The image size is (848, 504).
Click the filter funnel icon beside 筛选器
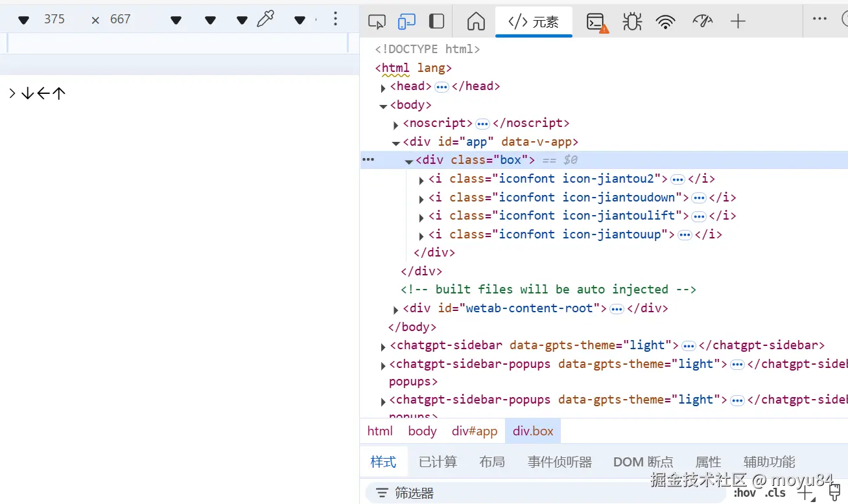[383, 493]
